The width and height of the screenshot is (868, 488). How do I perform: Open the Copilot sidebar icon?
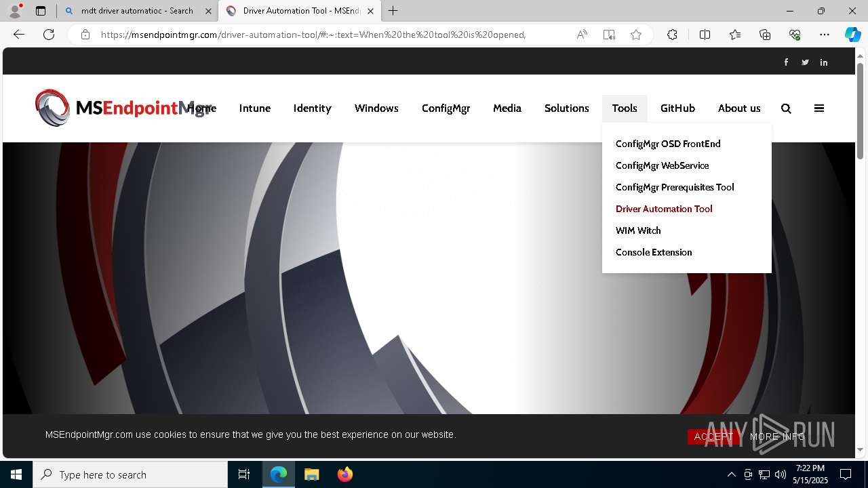852,35
